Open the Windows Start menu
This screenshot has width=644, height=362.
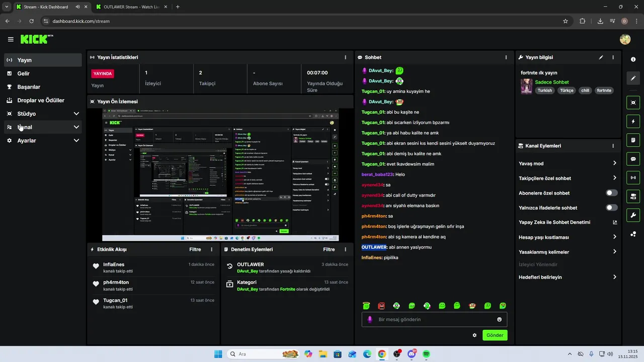click(x=218, y=354)
